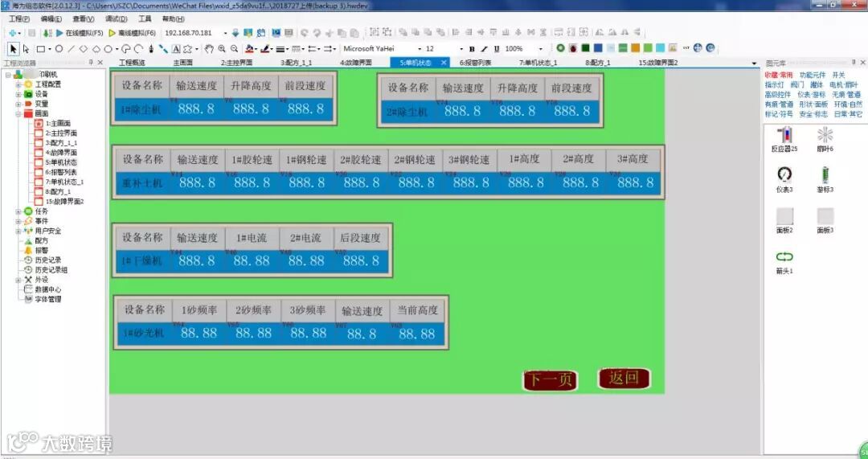The image size is (868, 459).
Task: Select the 仪表3 gauge element
Action: click(x=784, y=179)
